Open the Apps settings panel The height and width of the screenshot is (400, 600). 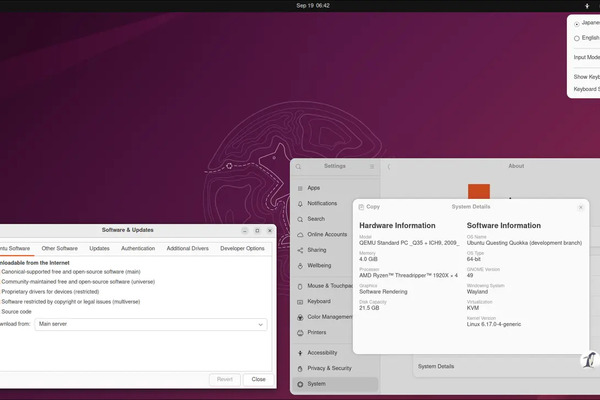(x=335, y=188)
